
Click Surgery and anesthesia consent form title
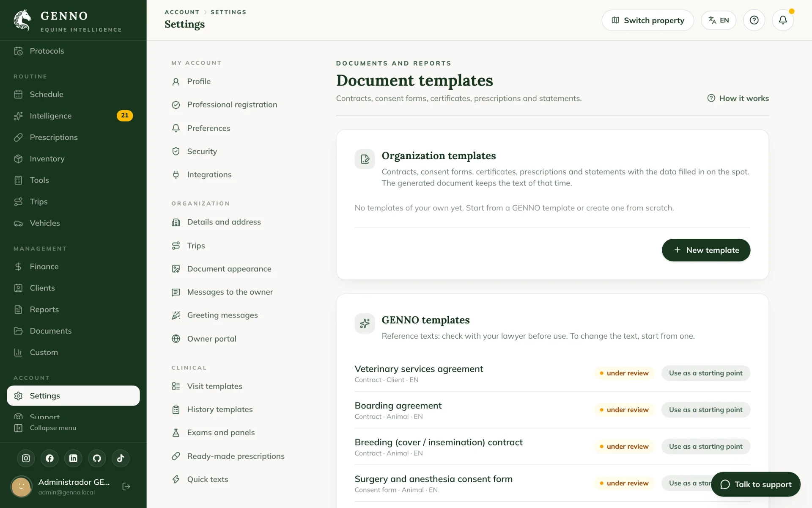tap(433, 479)
